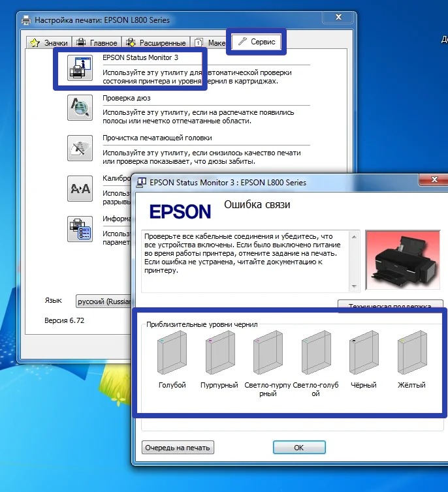
Task: Select the Сервис tab
Action: click(257, 41)
